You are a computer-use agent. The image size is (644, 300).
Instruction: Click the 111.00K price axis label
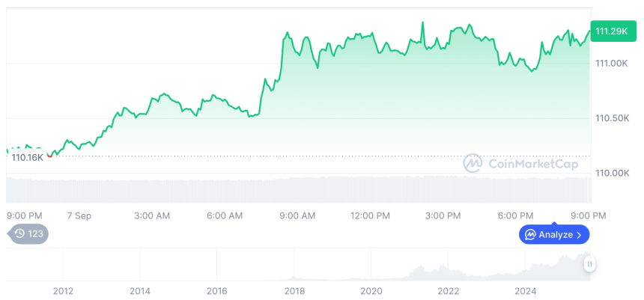pyautogui.click(x=612, y=64)
